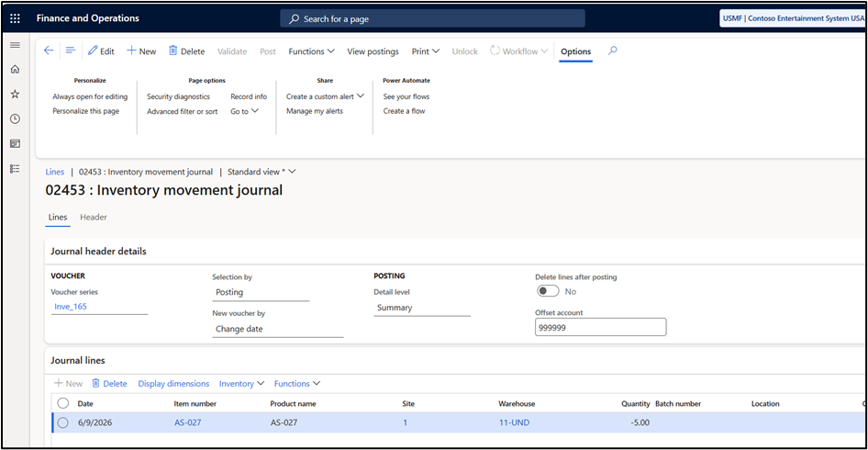Image resolution: width=868 pixels, height=450 pixels.
Task: Expand the Inventory menu in Journal lines
Action: 242,384
